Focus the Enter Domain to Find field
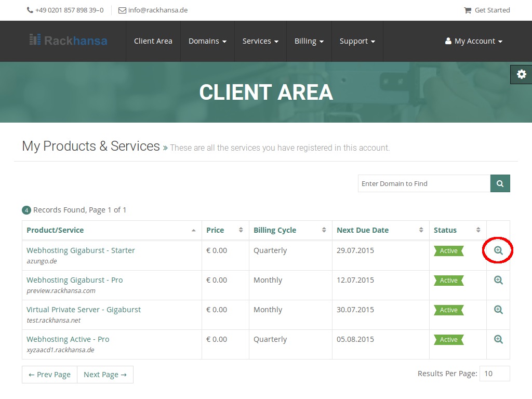The image size is (532, 399). [x=424, y=183]
